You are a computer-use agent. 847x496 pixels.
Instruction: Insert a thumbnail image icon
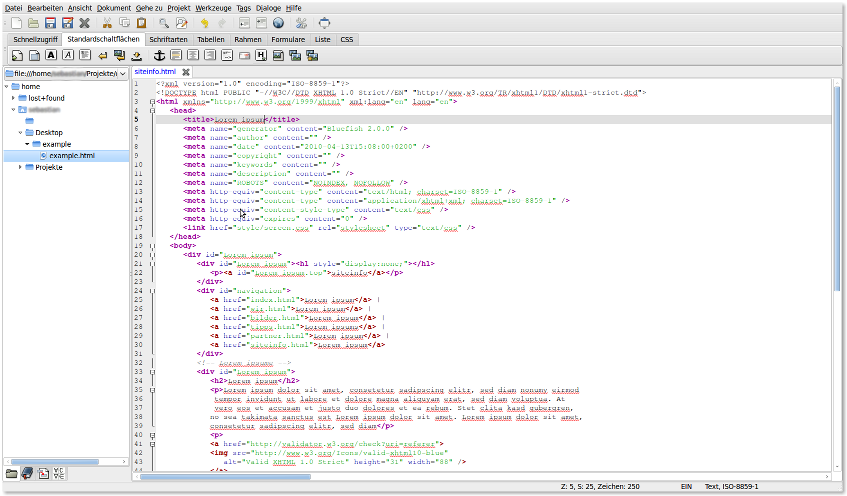coord(295,55)
